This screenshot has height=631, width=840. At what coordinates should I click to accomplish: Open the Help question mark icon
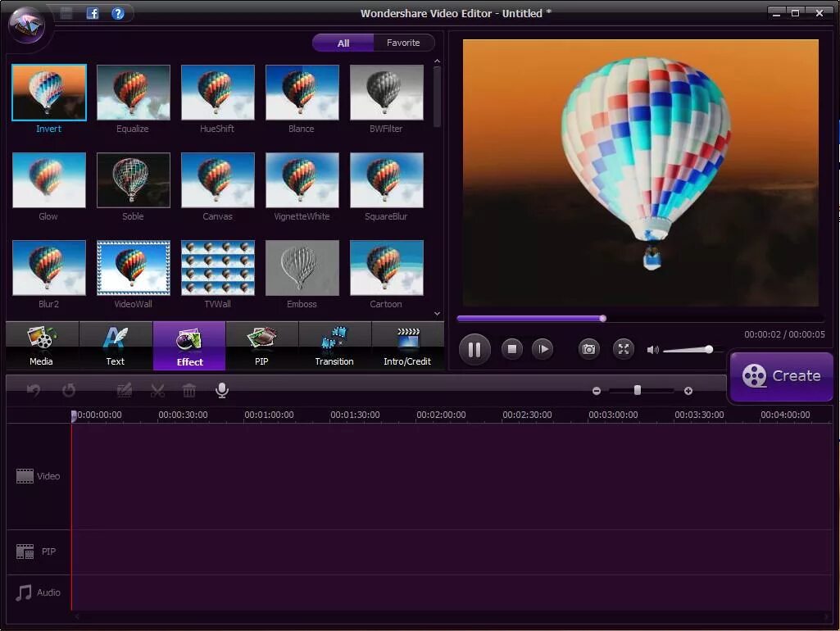(x=117, y=13)
